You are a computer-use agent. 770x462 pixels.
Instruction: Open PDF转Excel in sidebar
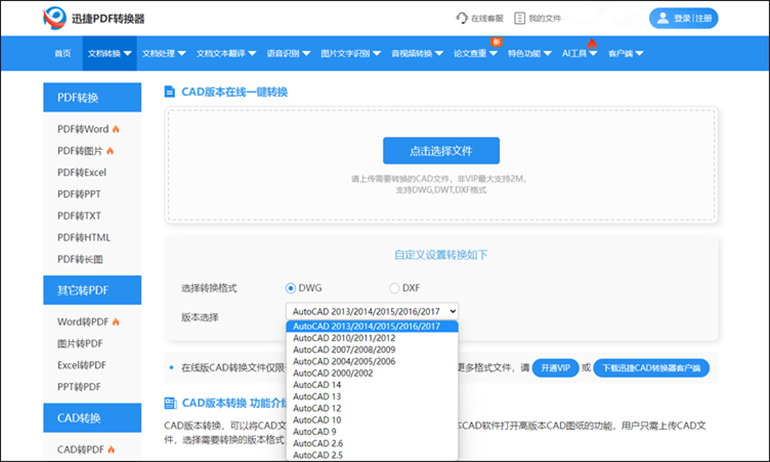[82, 172]
